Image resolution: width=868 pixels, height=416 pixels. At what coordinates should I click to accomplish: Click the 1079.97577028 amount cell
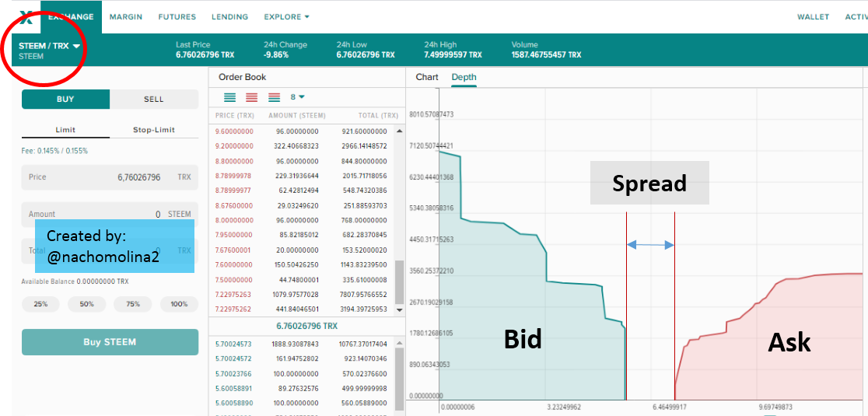pyautogui.click(x=296, y=295)
